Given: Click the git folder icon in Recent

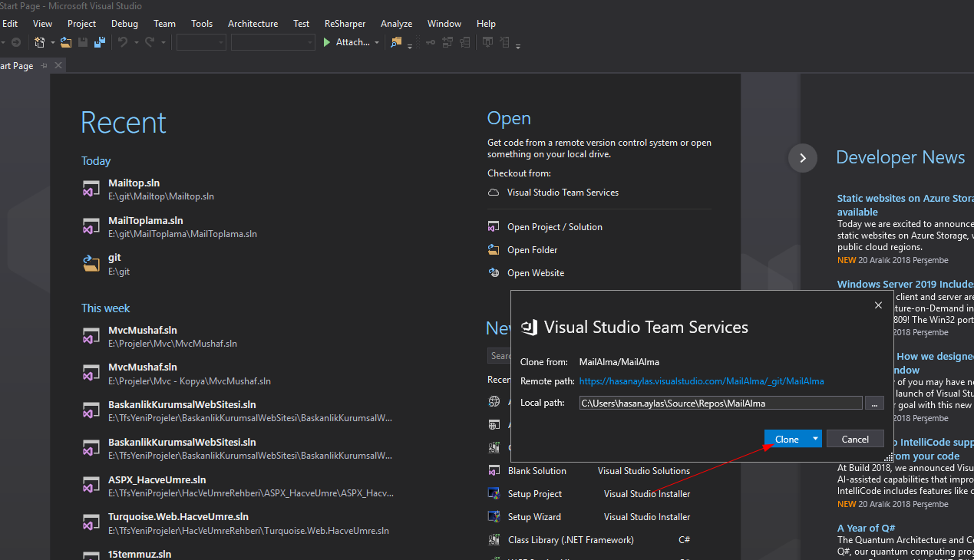Looking at the screenshot, I should (91, 264).
